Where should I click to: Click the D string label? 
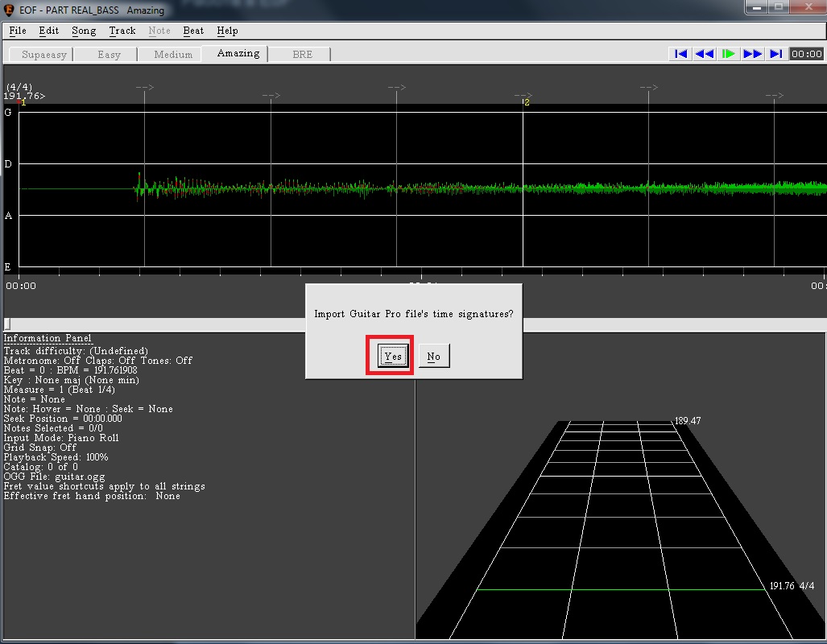[x=8, y=163]
